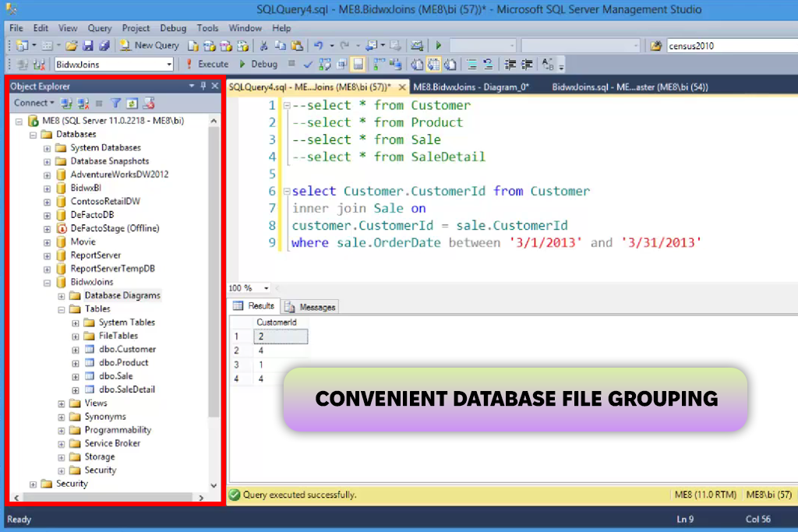
Task: Refresh Object Explorer with the refresh icon
Action: (132, 104)
